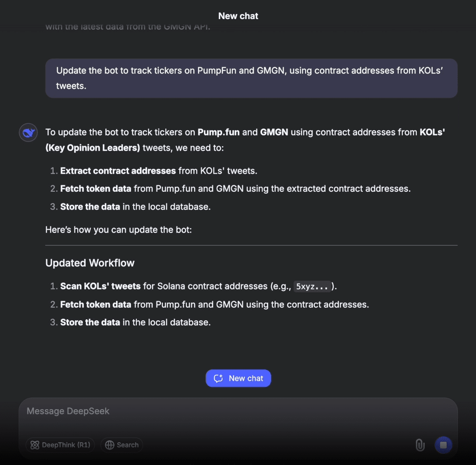Start a New chat with blue button
Screen dimensions: 476x465
pyautogui.click(x=238, y=378)
